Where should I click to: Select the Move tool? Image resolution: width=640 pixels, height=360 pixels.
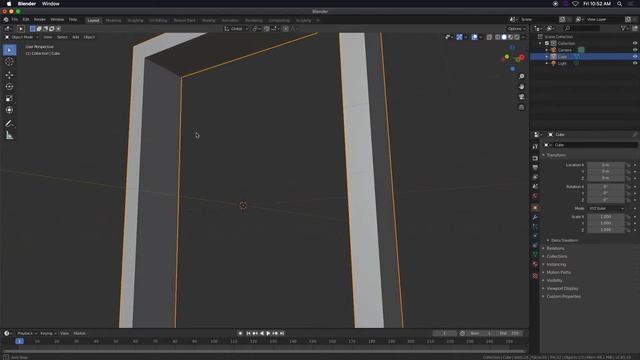[x=9, y=75]
